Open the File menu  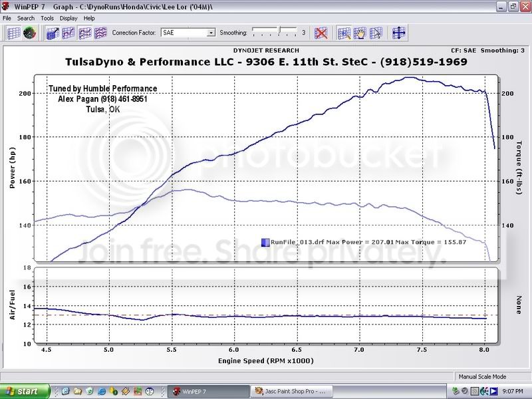pos(7,18)
